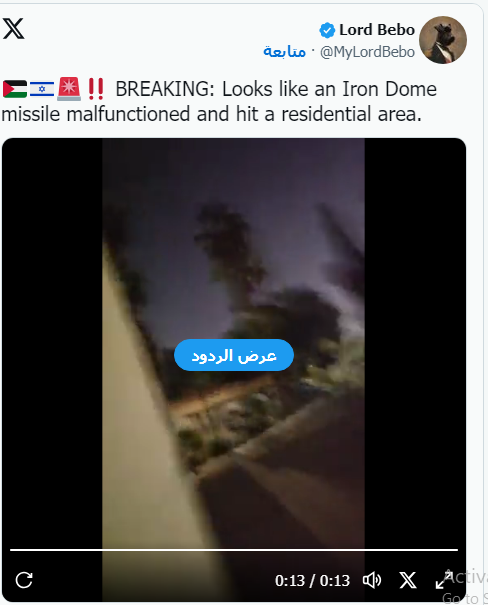The image size is (488, 605).
Task: Click the blue verified badge beside Lord Bebo
Action: click(x=327, y=30)
